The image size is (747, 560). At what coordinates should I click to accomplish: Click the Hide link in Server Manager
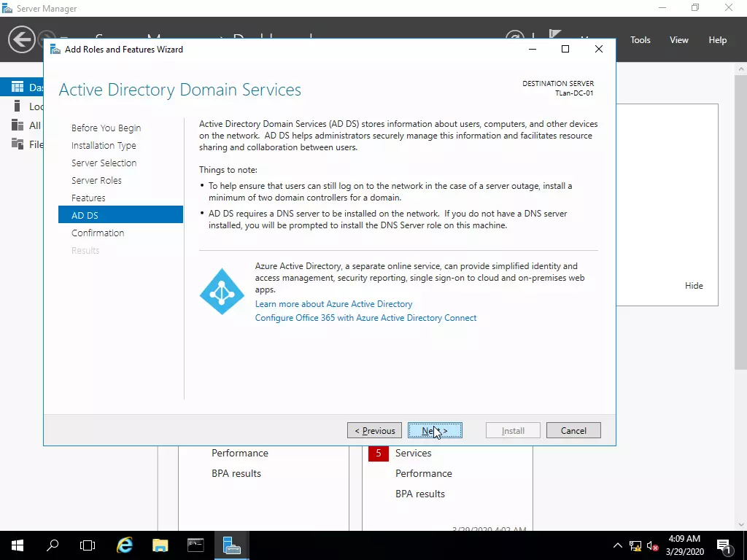[x=694, y=286]
